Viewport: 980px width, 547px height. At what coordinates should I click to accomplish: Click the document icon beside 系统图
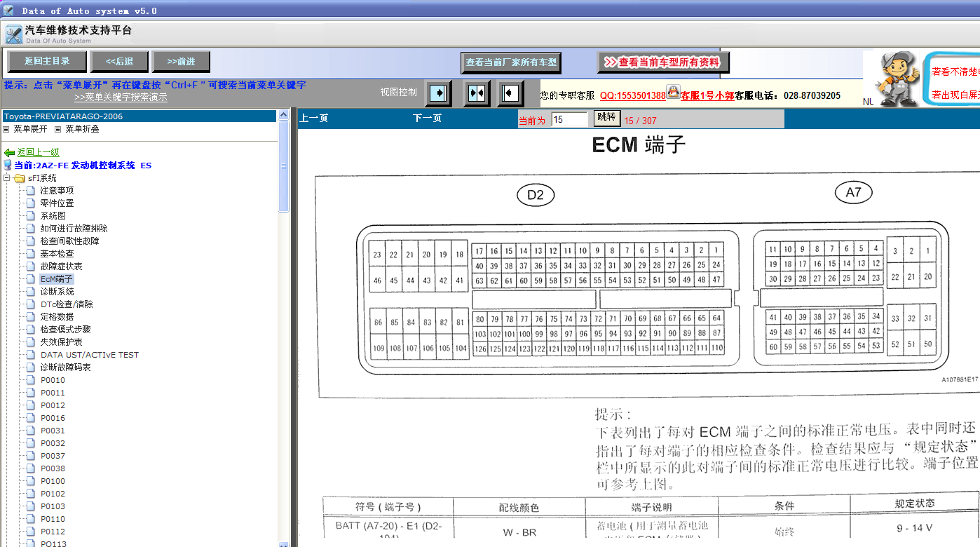[x=30, y=216]
